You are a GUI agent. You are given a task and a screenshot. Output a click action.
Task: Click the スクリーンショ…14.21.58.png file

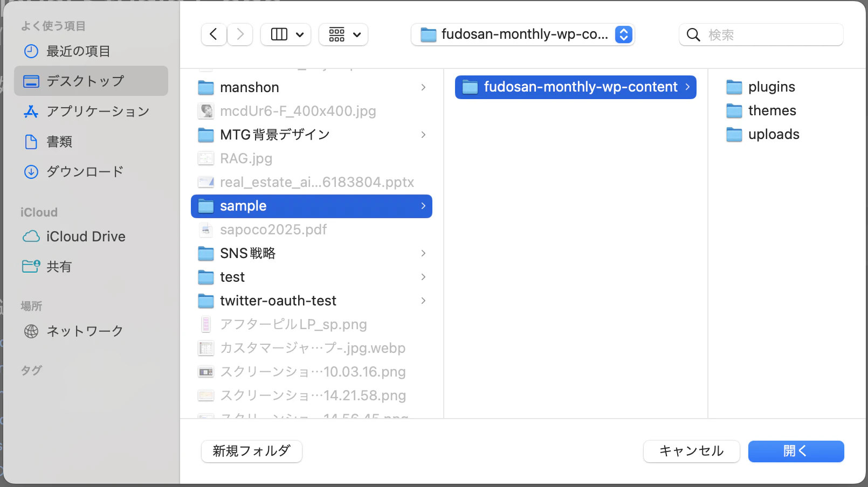point(312,395)
